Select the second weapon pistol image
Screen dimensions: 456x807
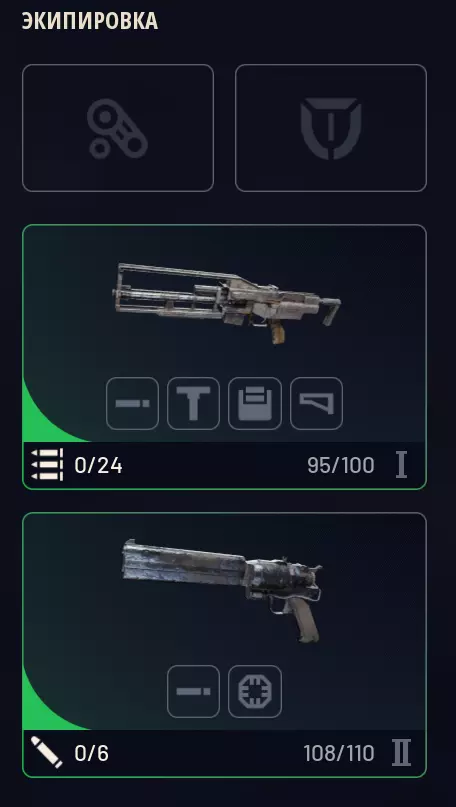pos(222,590)
